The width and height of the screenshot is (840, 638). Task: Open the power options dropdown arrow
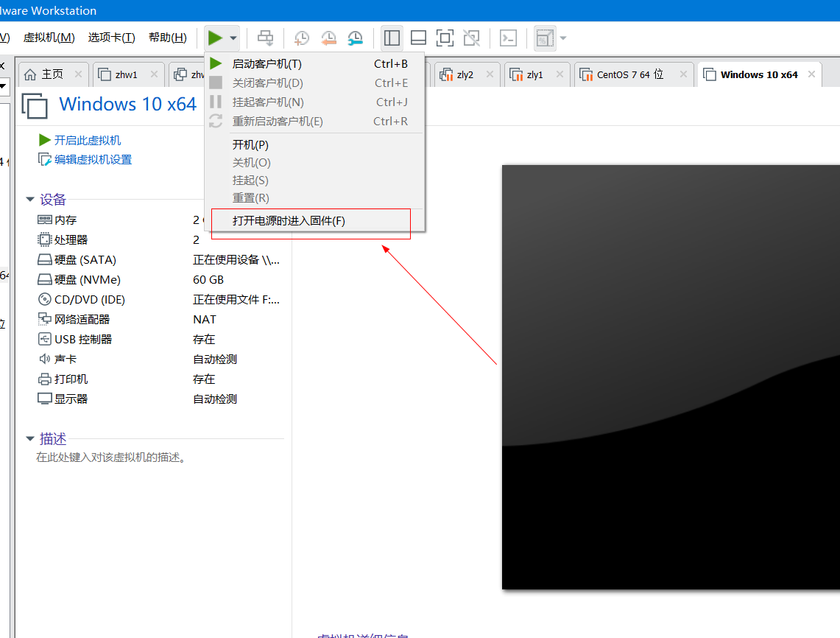(233, 38)
